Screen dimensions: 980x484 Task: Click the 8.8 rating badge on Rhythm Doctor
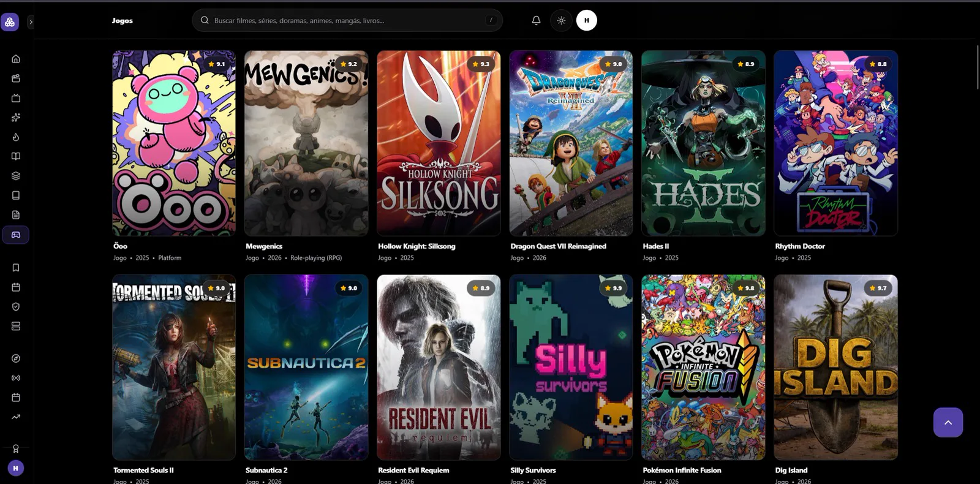coord(878,64)
